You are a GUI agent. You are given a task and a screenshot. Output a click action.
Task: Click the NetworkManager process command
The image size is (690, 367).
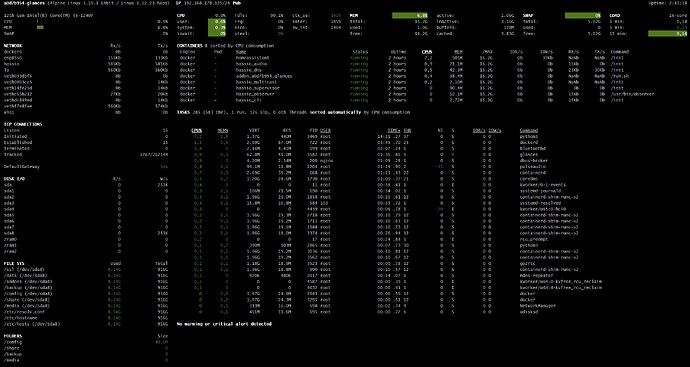click(x=538, y=306)
